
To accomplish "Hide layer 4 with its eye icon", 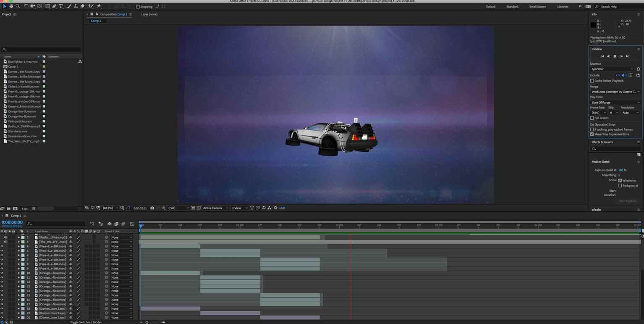I will click(2, 246).
